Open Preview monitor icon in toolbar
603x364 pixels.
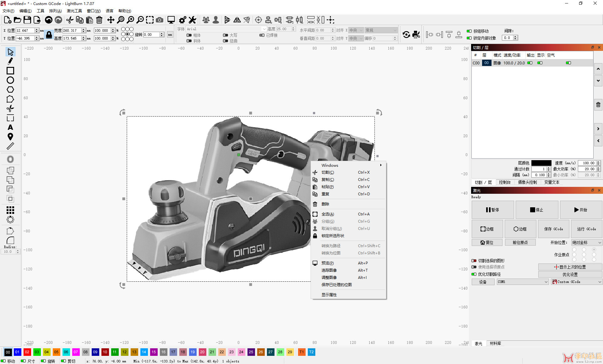[171, 20]
